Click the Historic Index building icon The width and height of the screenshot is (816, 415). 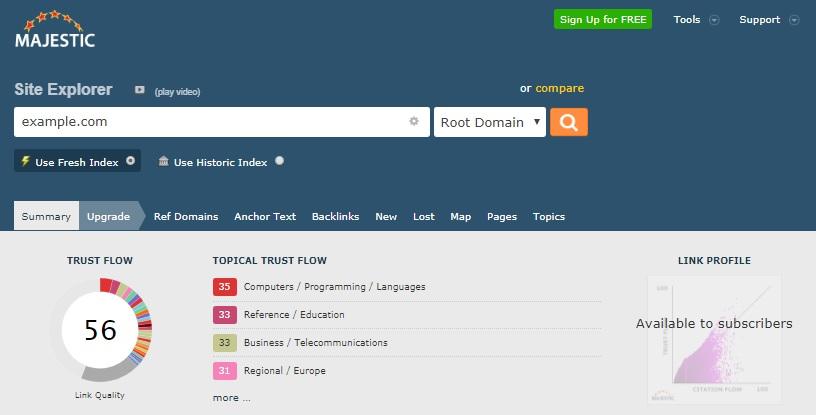pyautogui.click(x=163, y=161)
